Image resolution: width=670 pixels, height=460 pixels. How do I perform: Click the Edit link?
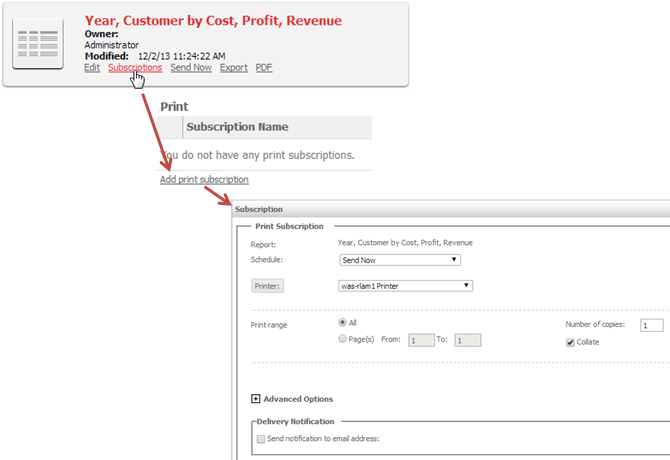(92, 67)
